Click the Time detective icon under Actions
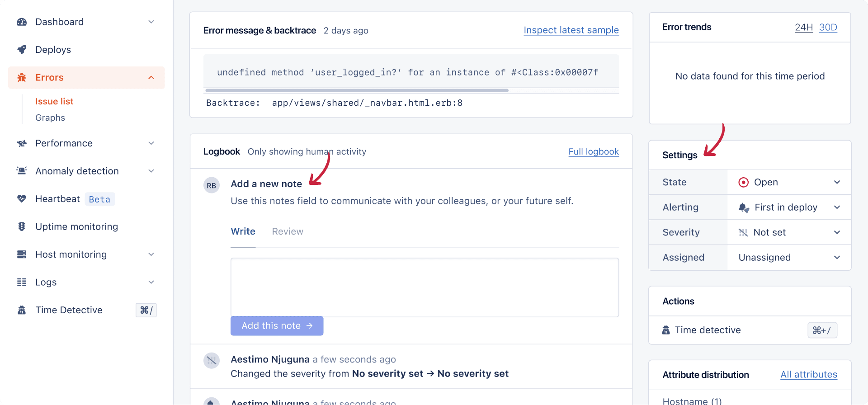This screenshot has width=868, height=405. (x=665, y=330)
